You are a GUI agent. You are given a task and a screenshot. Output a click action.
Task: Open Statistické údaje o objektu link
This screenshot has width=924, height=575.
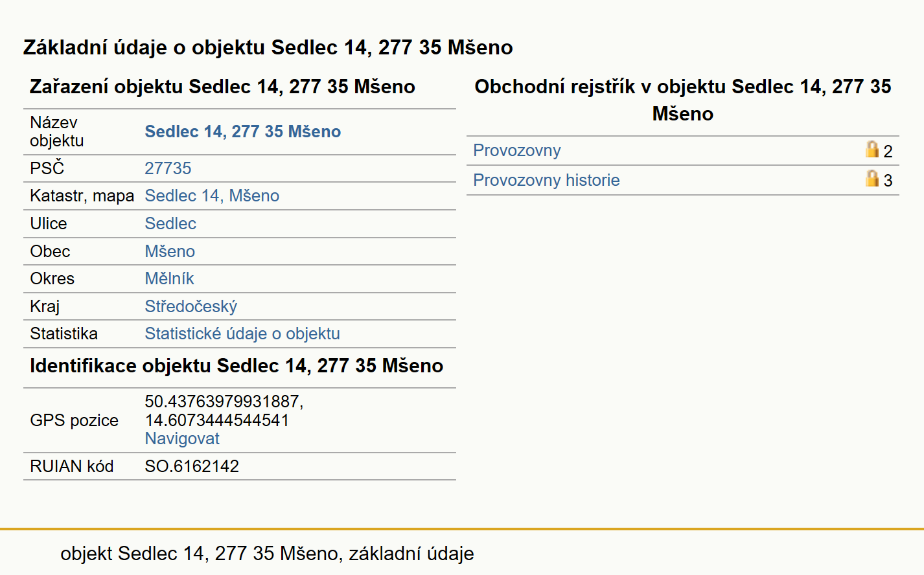pyautogui.click(x=242, y=333)
